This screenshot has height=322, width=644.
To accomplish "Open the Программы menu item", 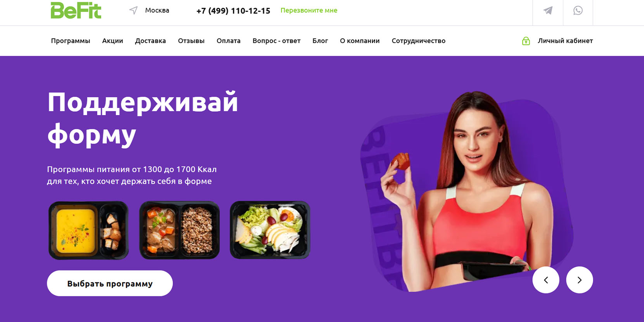I will tap(71, 41).
